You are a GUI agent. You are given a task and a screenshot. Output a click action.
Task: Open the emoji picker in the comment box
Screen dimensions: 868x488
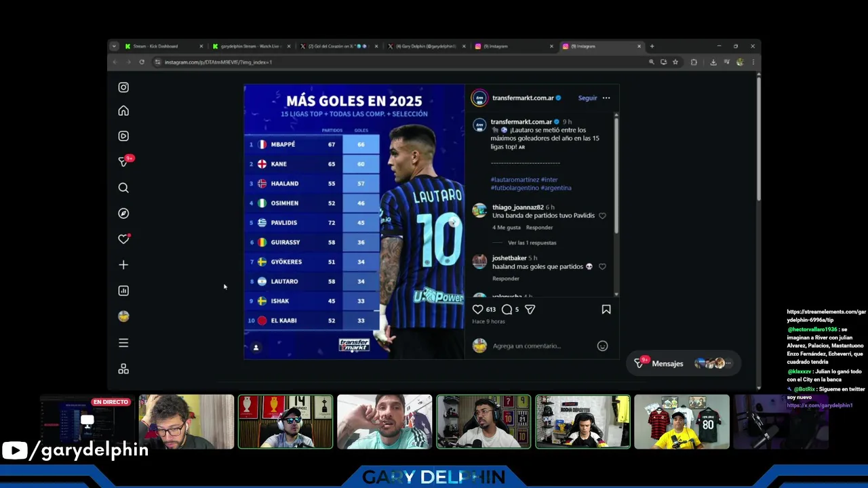[x=602, y=346]
